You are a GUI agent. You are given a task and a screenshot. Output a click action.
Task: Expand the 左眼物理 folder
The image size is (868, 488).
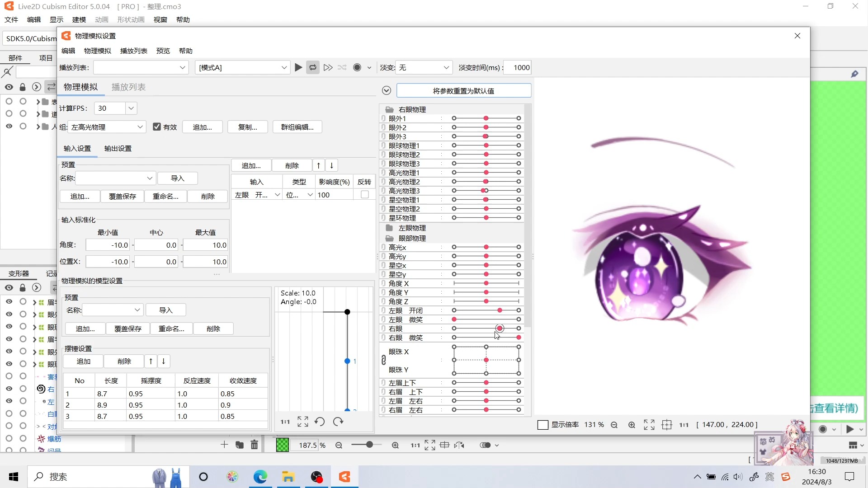pyautogui.click(x=389, y=228)
